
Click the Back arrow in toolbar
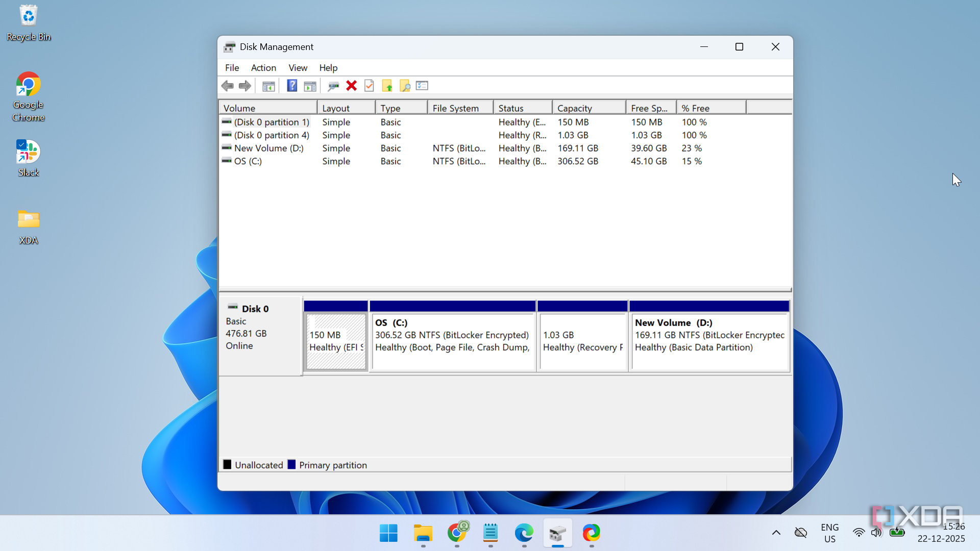(x=228, y=86)
